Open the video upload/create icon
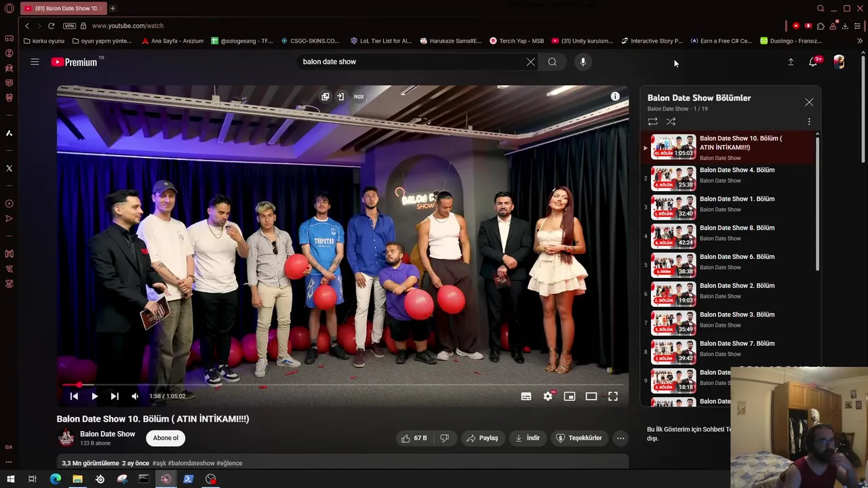 (790, 62)
